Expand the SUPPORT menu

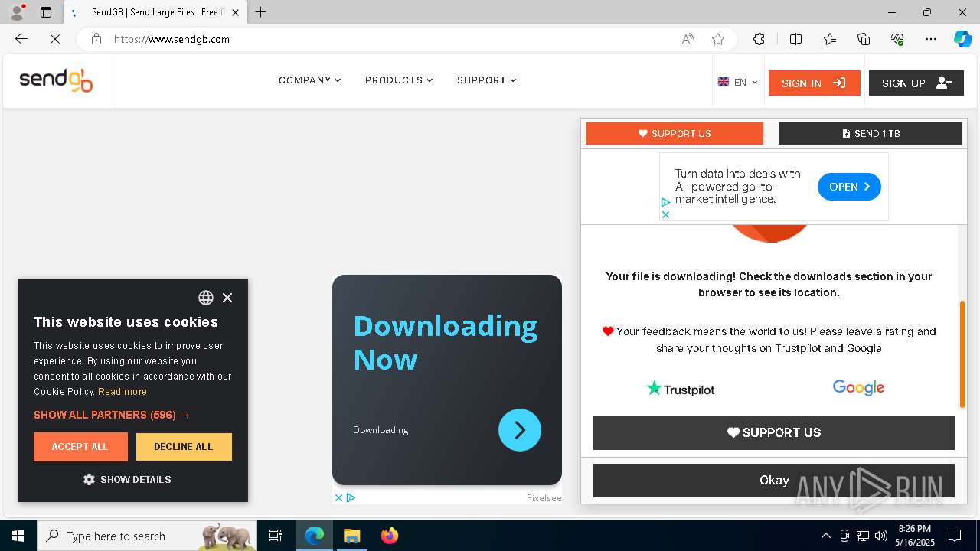[486, 80]
